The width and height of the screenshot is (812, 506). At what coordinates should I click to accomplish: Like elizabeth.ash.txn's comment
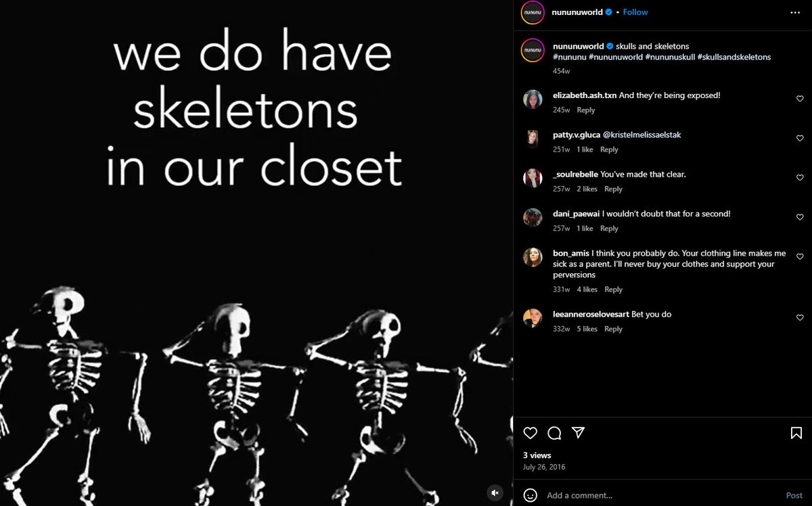[x=800, y=99]
